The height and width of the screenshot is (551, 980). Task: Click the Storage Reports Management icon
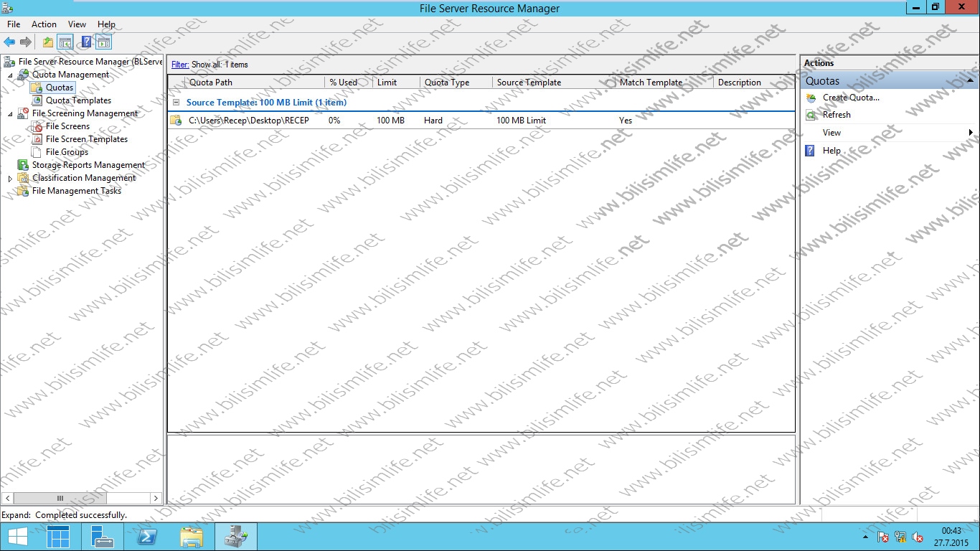[x=24, y=165]
